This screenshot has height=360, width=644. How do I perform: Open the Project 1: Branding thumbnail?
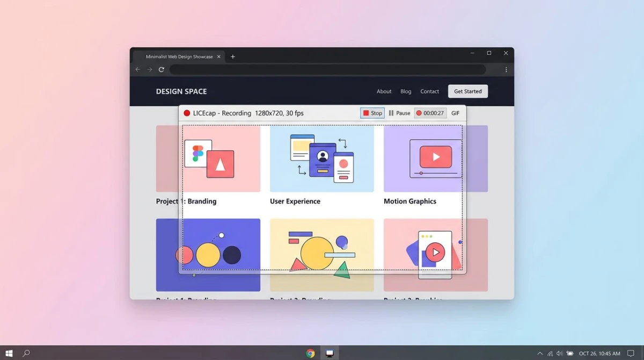(x=208, y=159)
